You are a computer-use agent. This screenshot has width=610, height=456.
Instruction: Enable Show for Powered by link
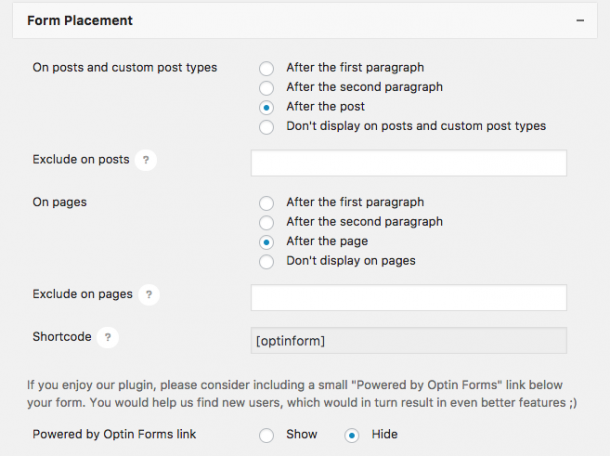pyautogui.click(x=266, y=435)
